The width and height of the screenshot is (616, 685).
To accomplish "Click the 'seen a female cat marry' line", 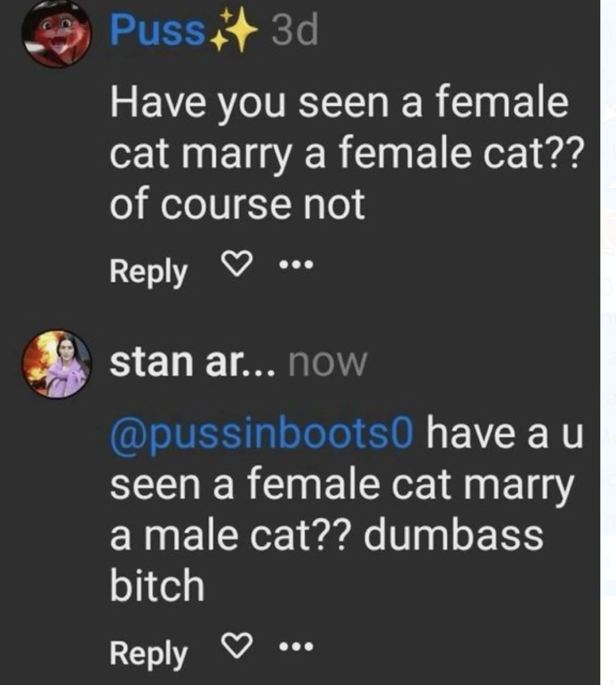I will [341, 484].
